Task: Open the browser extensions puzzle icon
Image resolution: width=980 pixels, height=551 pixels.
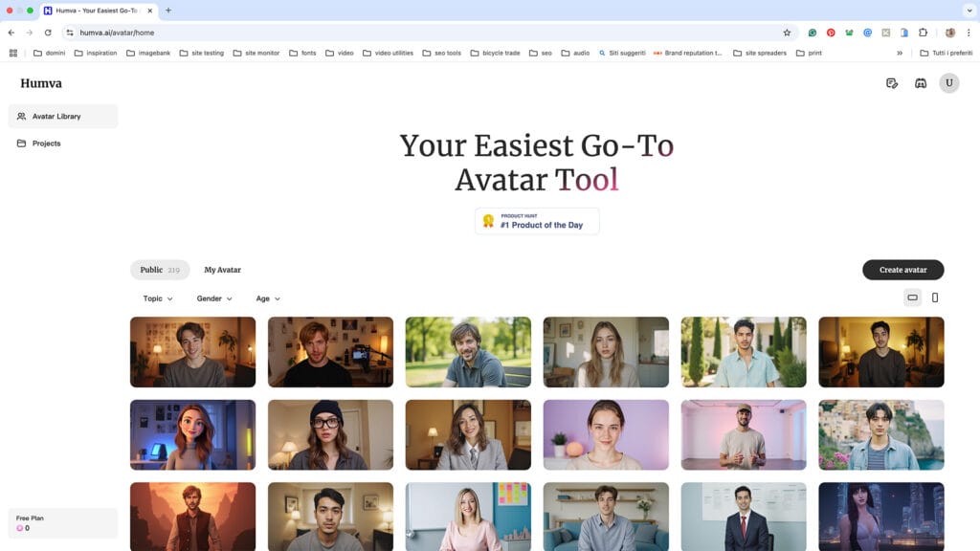Action: click(x=922, y=32)
